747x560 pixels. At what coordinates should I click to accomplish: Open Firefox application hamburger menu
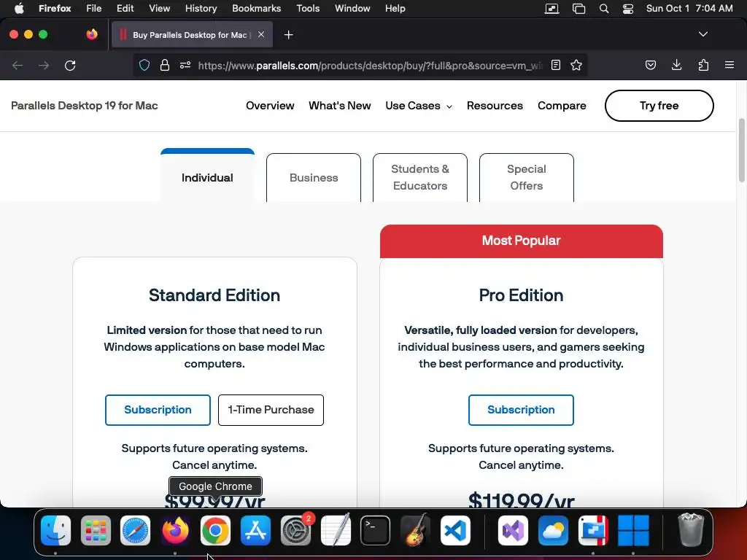(729, 65)
